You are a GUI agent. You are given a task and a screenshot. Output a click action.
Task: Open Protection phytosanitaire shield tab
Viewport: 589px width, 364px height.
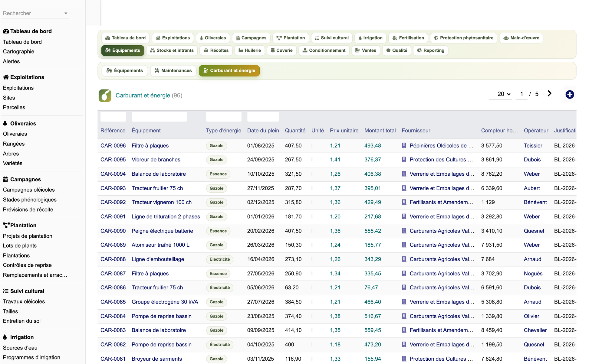pos(463,38)
